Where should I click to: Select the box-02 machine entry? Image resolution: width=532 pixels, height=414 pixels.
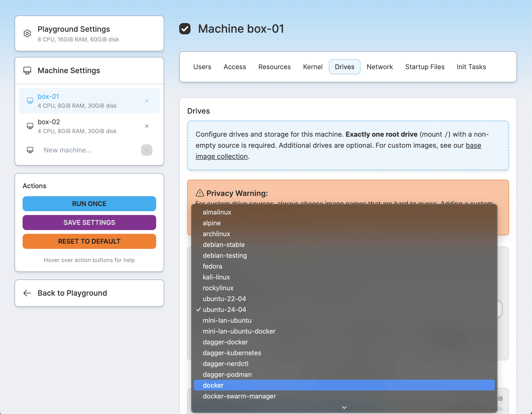pos(89,126)
